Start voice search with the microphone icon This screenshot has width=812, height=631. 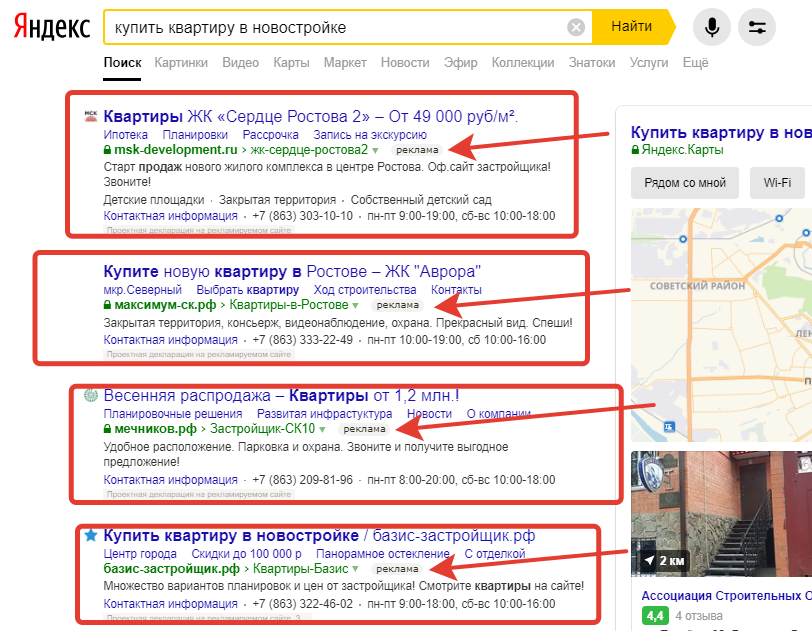(x=712, y=26)
